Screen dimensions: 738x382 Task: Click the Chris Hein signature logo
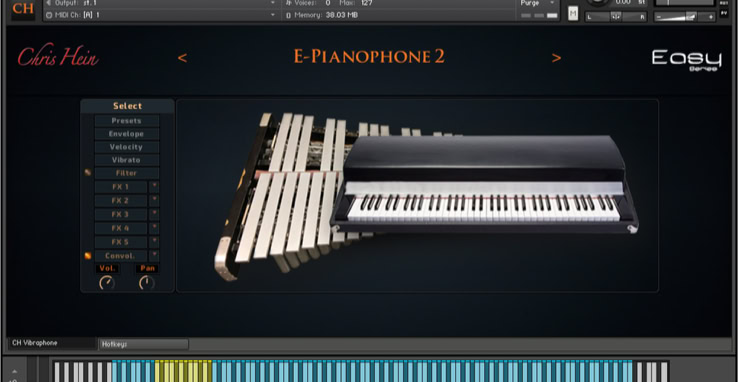(58, 57)
